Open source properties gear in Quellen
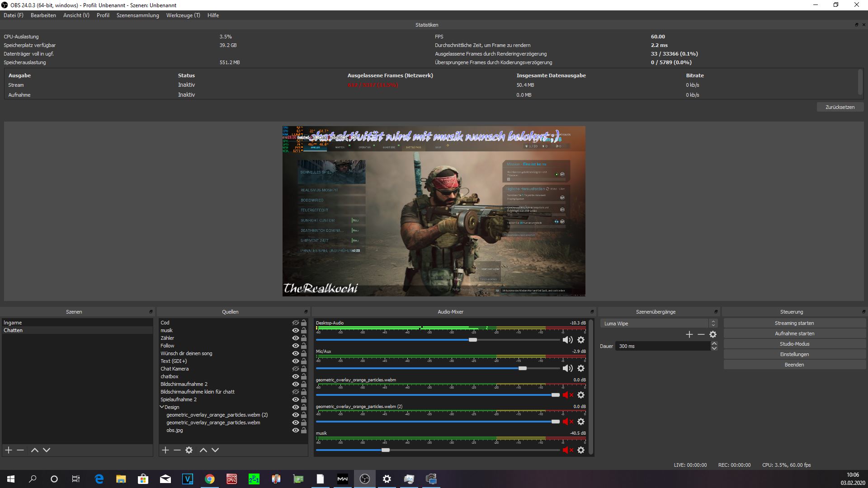Viewport: 868px width, 488px height. (x=189, y=450)
